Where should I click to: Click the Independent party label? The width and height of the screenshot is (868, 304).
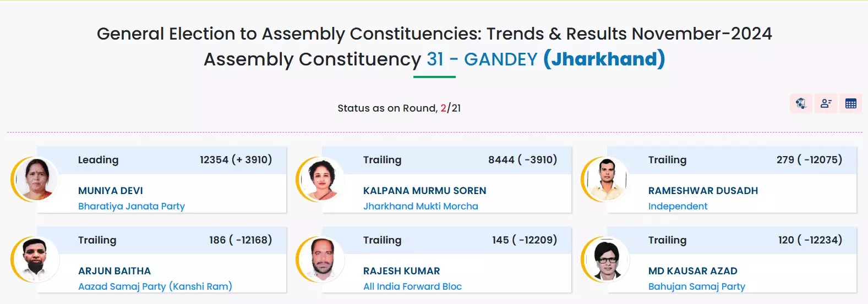(x=678, y=206)
